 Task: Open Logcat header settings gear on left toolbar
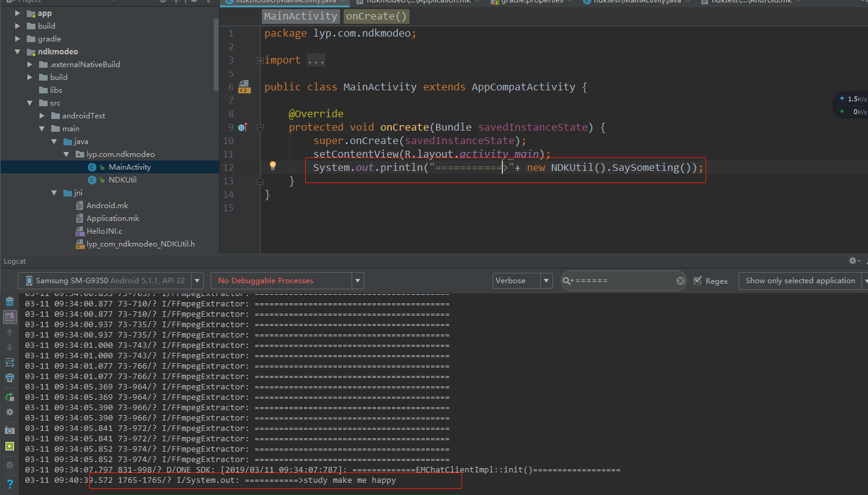click(10, 412)
